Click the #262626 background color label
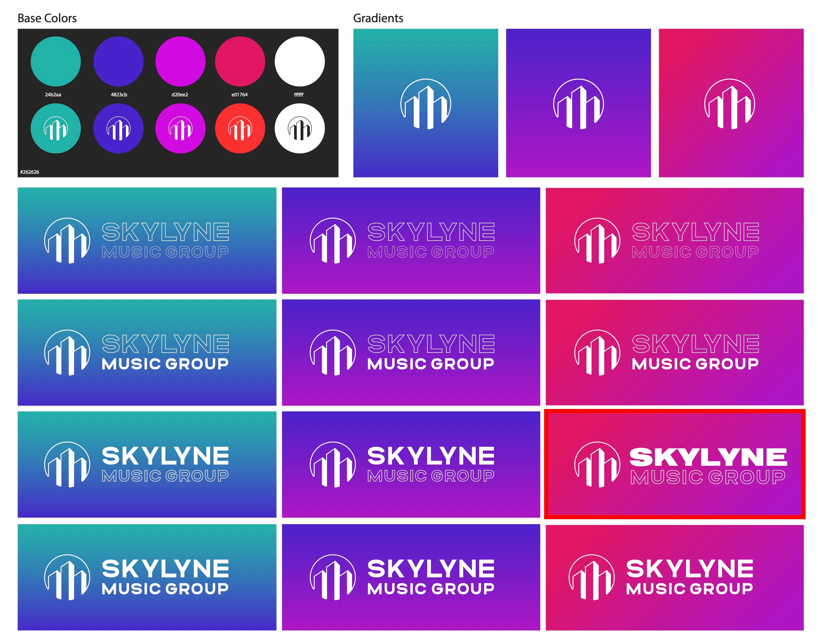Image resolution: width=818 pixels, height=644 pixels. (30, 172)
